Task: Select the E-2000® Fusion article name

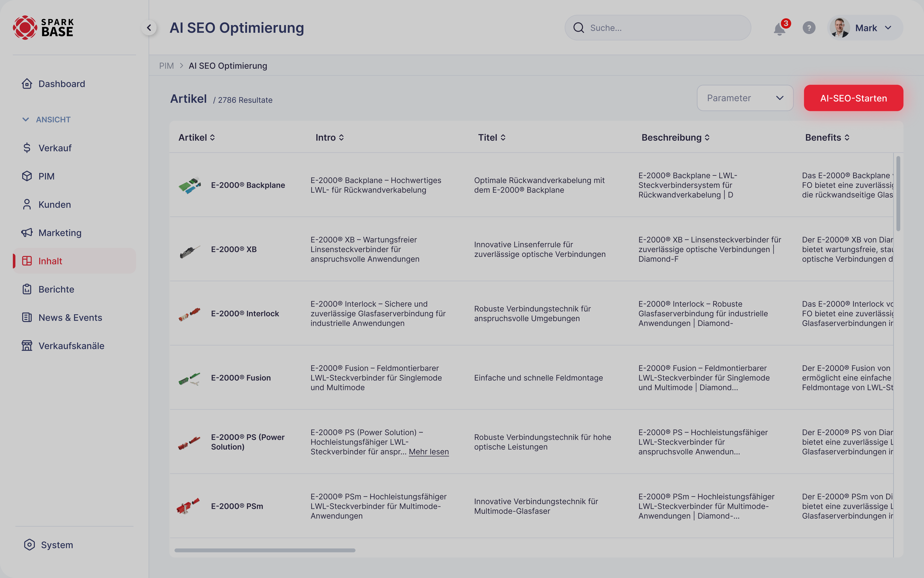Action: [241, 378]
